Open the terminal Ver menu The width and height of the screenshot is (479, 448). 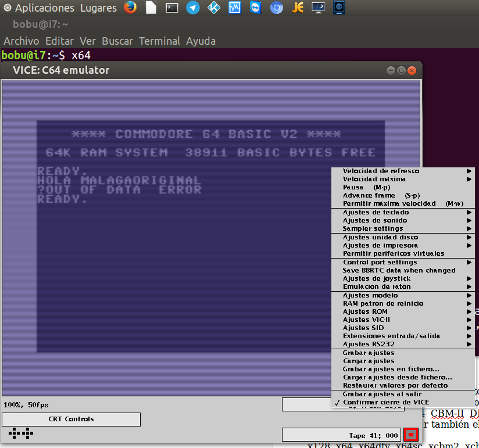[88, 41]
